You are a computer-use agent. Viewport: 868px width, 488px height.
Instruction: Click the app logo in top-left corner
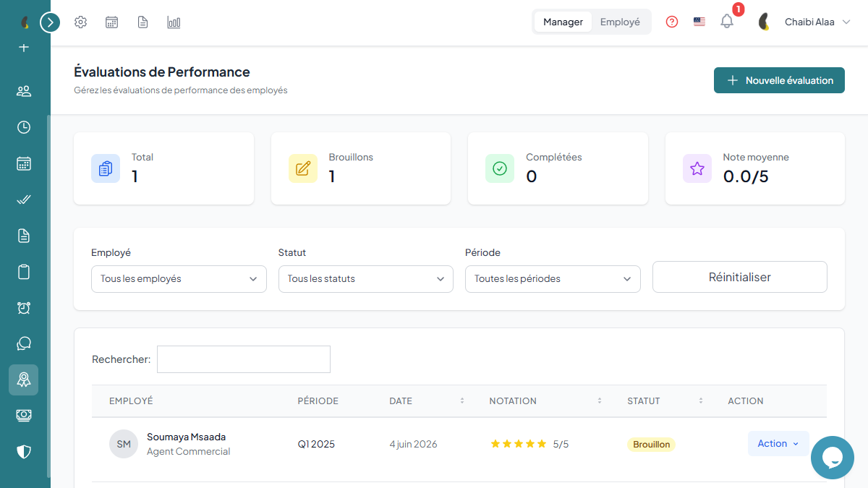point(24,22)
